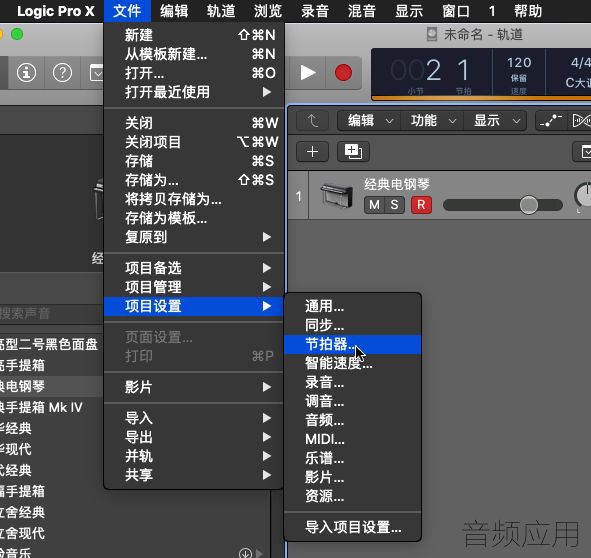
Task: Choose 存储为模板… menu item
Action: point(194,218)
